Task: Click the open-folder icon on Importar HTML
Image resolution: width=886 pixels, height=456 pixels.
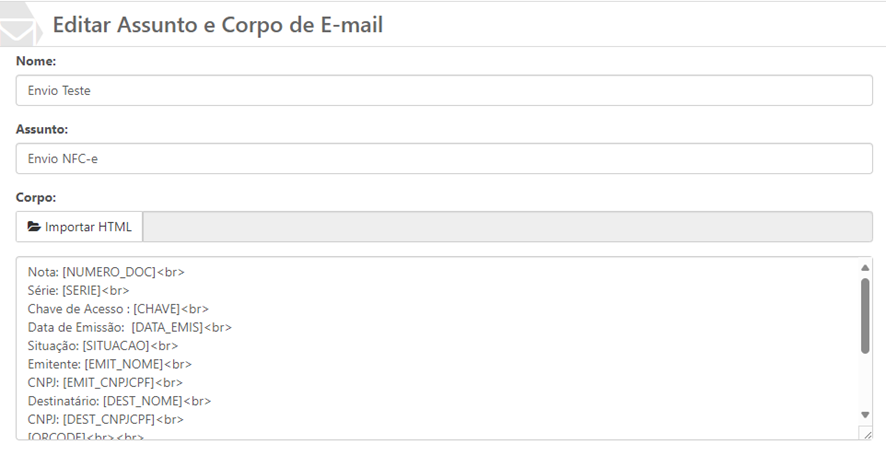Action: (34, 227)
